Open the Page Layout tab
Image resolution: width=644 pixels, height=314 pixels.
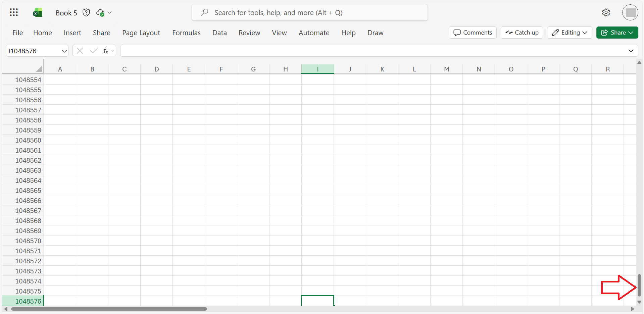point(141,33)
